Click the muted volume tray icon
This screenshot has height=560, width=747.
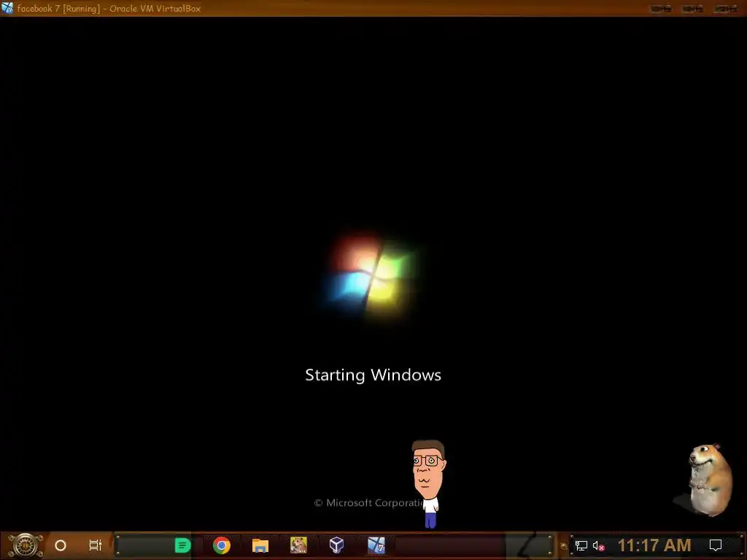599,545
